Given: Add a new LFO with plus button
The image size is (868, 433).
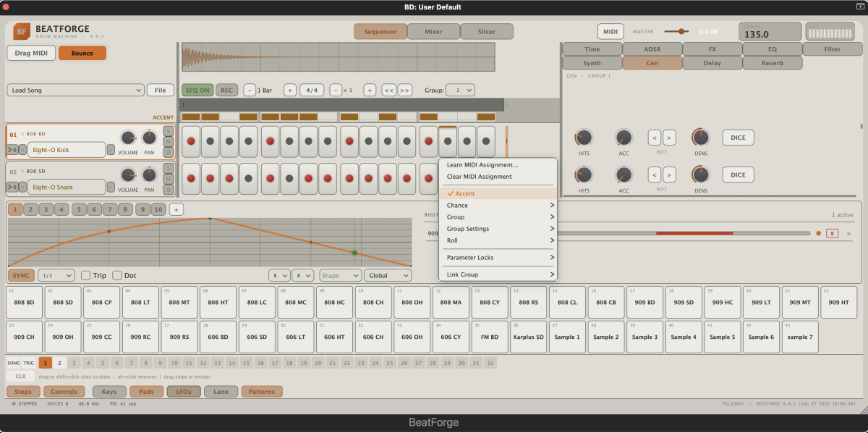Looking at the screenshot, I should click(176, 209).
